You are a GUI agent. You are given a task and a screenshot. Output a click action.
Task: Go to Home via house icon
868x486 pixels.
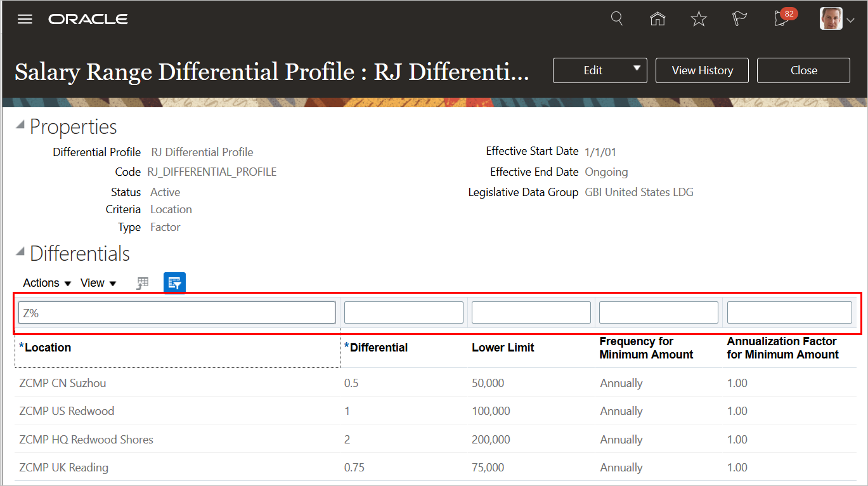pyautogui.click(x=657, y=19)
